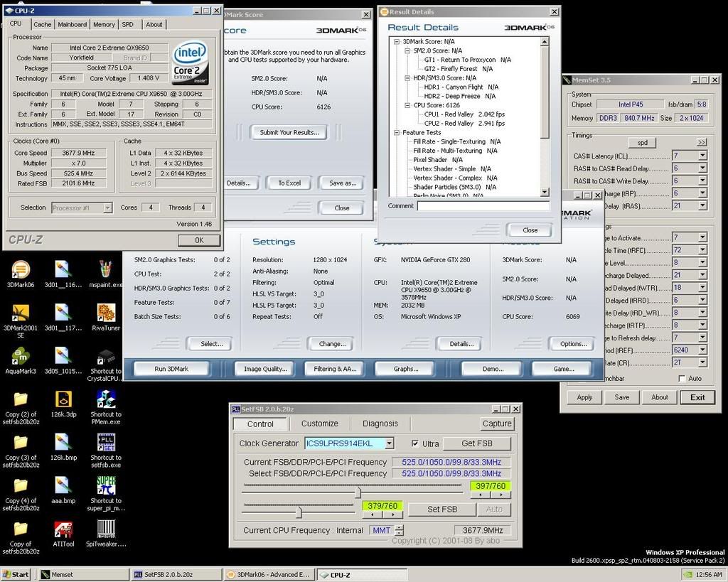This screenshot has width=728, height=582.
Task: Open the RAS# to CAS# Write Delay dropdown
Action: pos(702,180)
